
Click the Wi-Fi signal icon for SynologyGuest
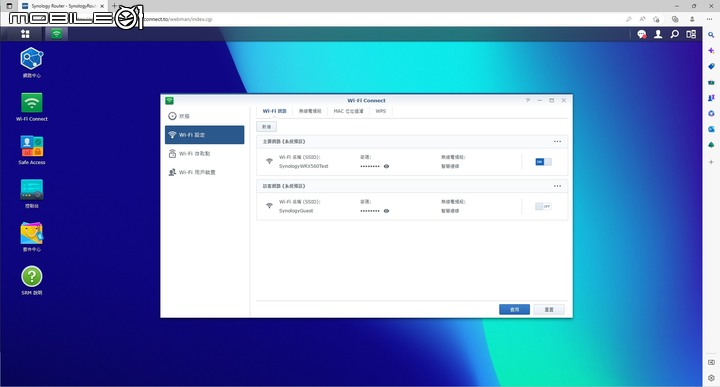click(270, 206)
